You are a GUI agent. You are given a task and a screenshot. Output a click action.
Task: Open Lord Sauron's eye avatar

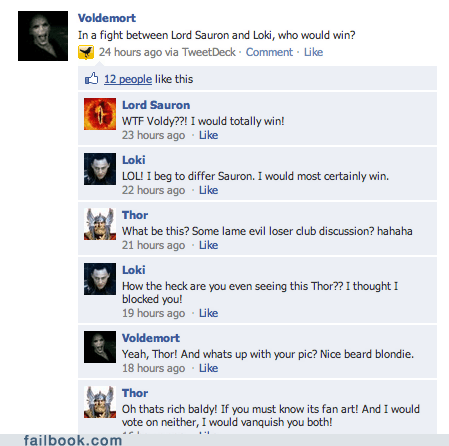pyautogui.click(x=100, y=114)
